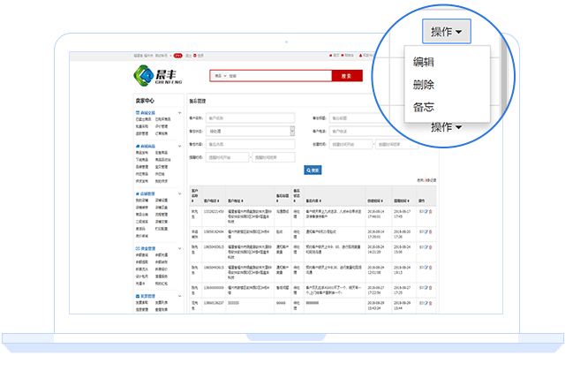Click the 商城交易 section icon in the sidebar

pyautogui.click(x=137, y=113)
